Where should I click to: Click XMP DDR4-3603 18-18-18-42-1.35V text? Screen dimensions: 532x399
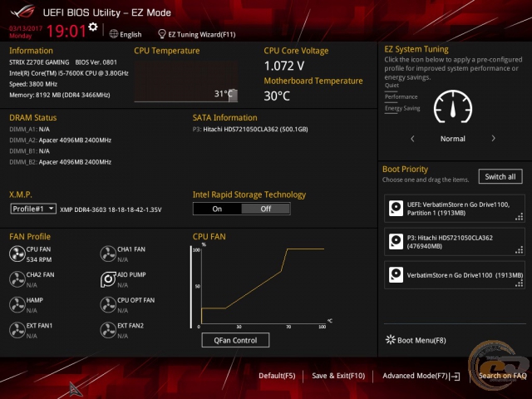111,209
